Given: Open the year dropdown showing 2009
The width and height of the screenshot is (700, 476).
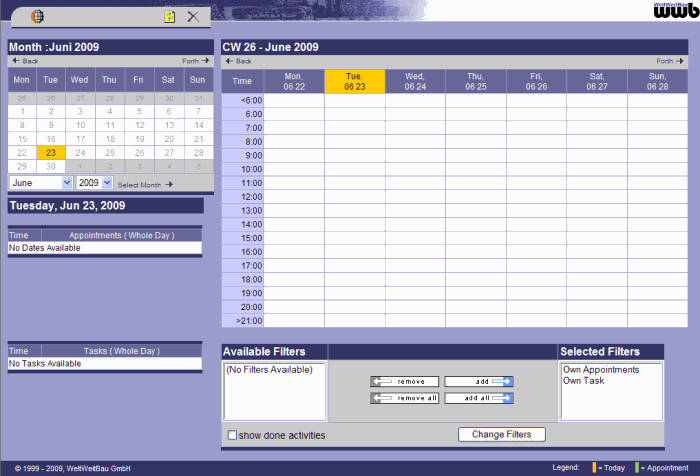Looking at the screenshot, I should [94, 183].
